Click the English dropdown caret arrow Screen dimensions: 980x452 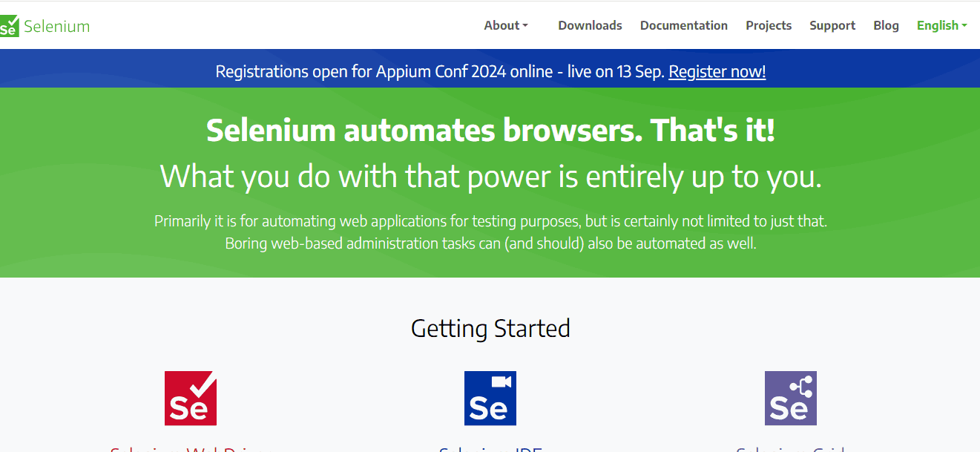click(963, 25)
